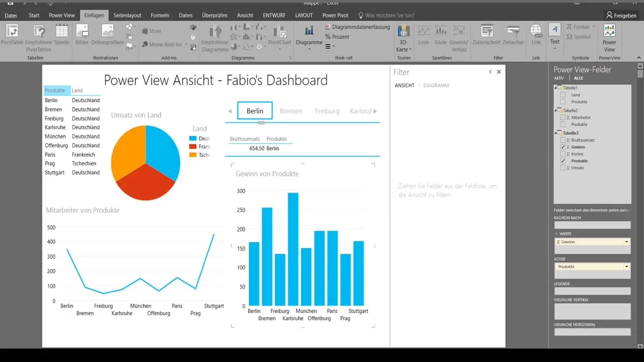
Task: Collapse the Filter pane with chevron
Action: 491,72
